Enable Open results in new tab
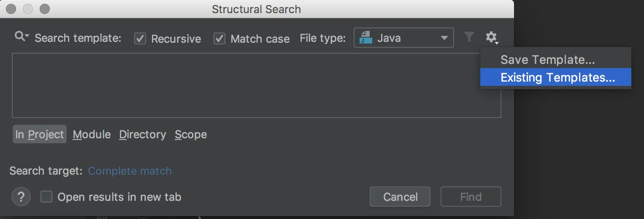The image size is (644, 219). 46,197
